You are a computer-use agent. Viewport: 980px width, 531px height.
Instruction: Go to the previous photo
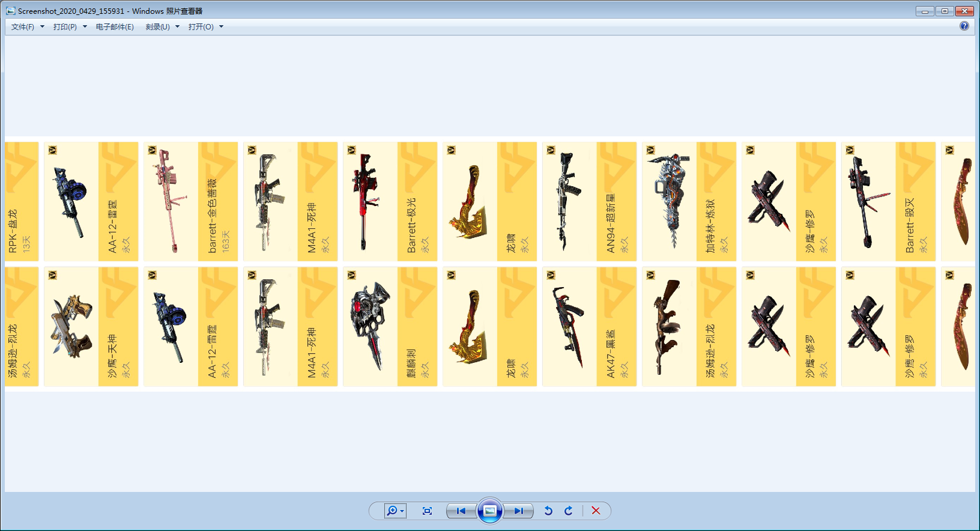click(x=461, y=511)
